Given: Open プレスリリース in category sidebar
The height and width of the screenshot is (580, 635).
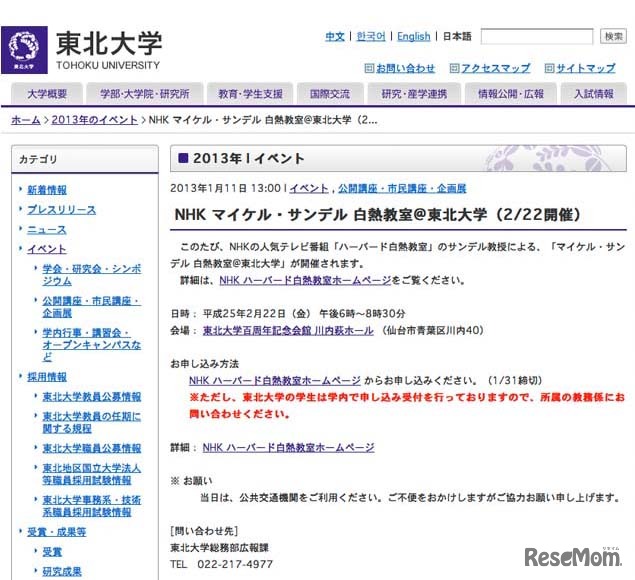Looking at the screenshot, I should (x=62, y=210).
